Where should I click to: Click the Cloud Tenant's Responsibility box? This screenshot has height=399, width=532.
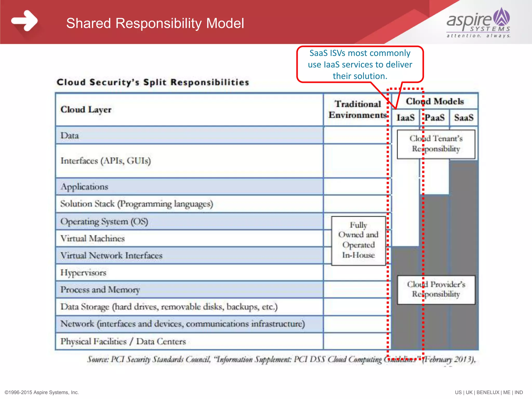[436, 144]
